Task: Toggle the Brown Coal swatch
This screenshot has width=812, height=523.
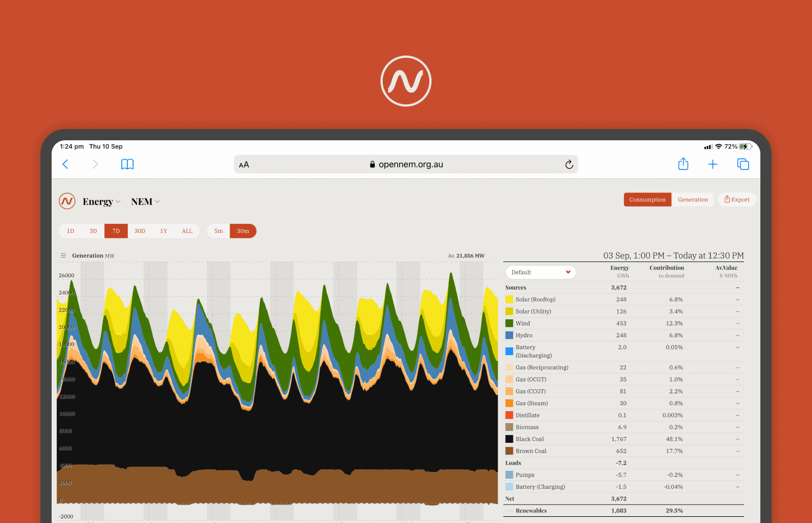Action: [x=510, y=451]
